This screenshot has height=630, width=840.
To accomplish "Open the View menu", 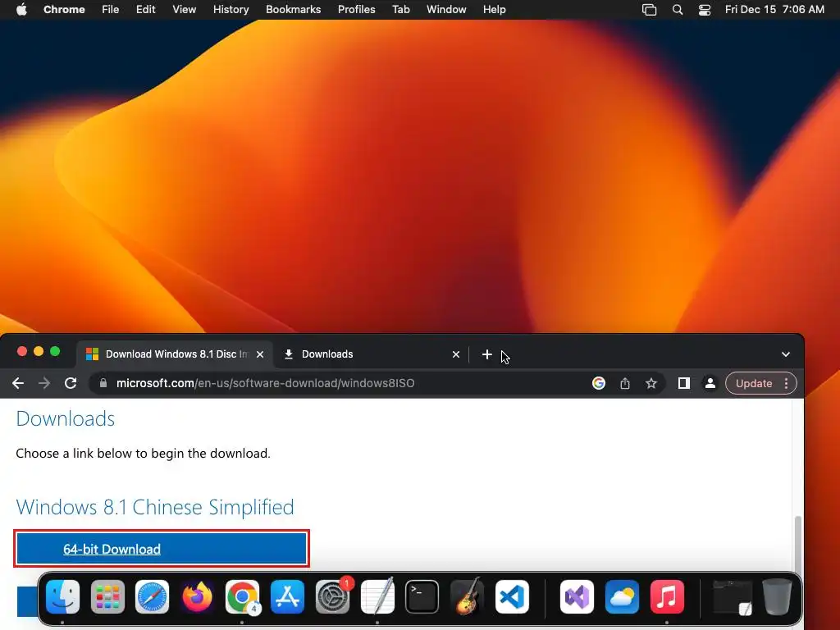I will coord(184,9).
